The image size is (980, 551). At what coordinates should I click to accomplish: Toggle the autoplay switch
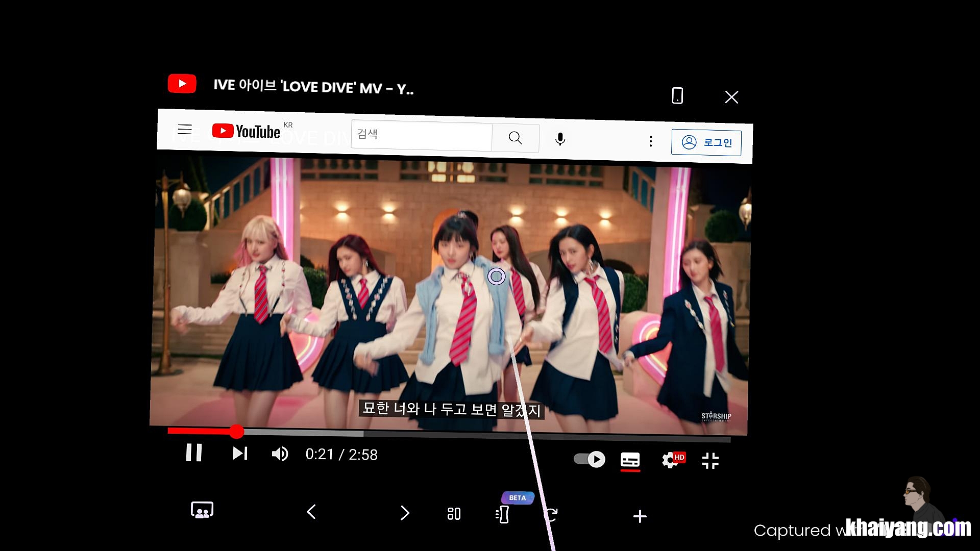590,459
